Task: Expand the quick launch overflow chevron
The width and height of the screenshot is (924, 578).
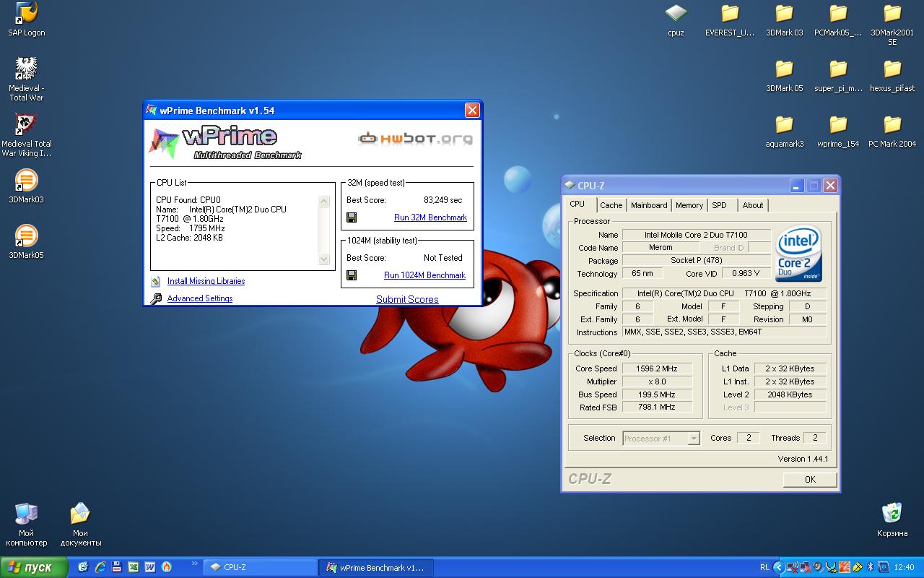Action: pos(194,564)
